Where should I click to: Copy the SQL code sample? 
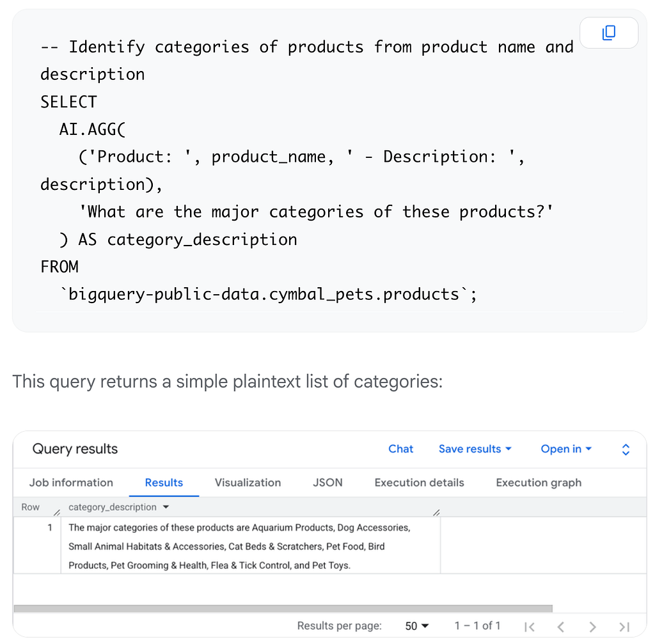point(609,33)
